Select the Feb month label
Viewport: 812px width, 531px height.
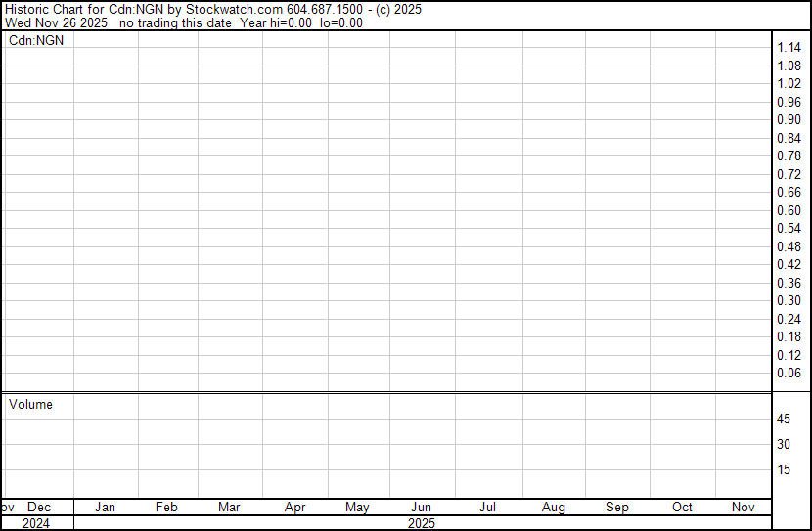click(x=166, y=507)
